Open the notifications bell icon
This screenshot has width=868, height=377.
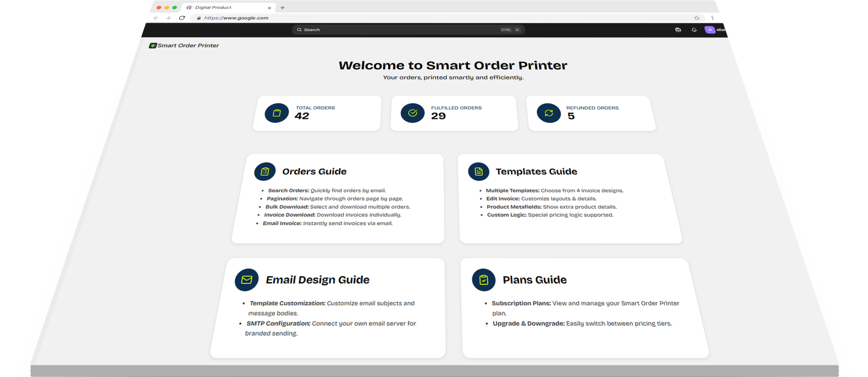point(694,30)
